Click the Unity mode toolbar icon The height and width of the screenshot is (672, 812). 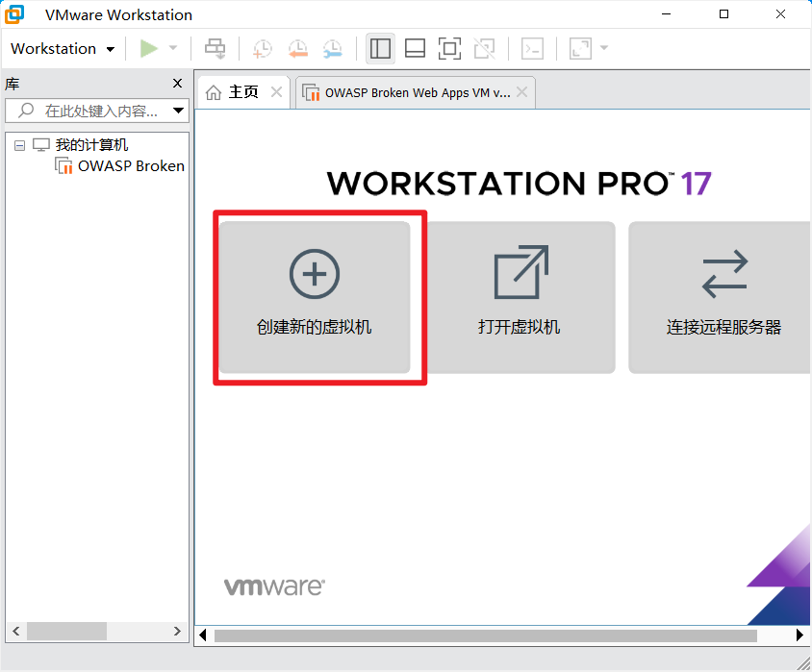point(485,49)
